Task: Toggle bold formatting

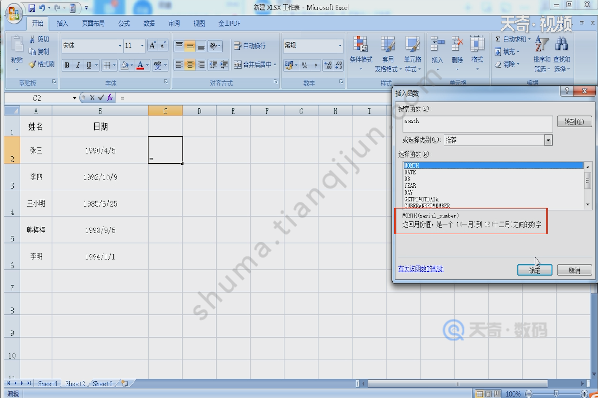Action: [67, 66]
